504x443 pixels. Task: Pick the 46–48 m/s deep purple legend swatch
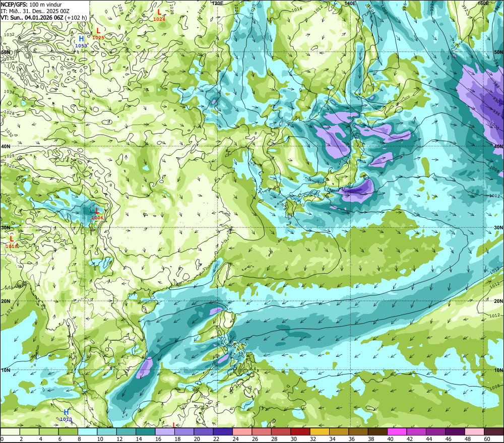[x=455, y=432]
